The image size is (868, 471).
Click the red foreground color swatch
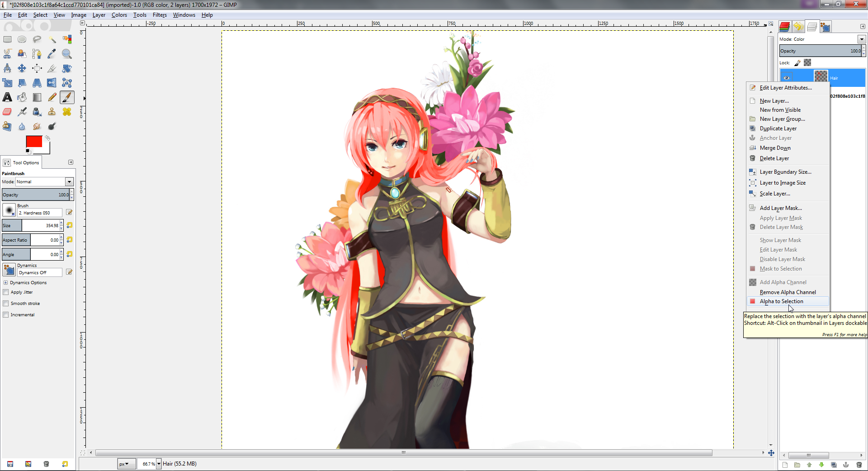[x=34, y=142]
